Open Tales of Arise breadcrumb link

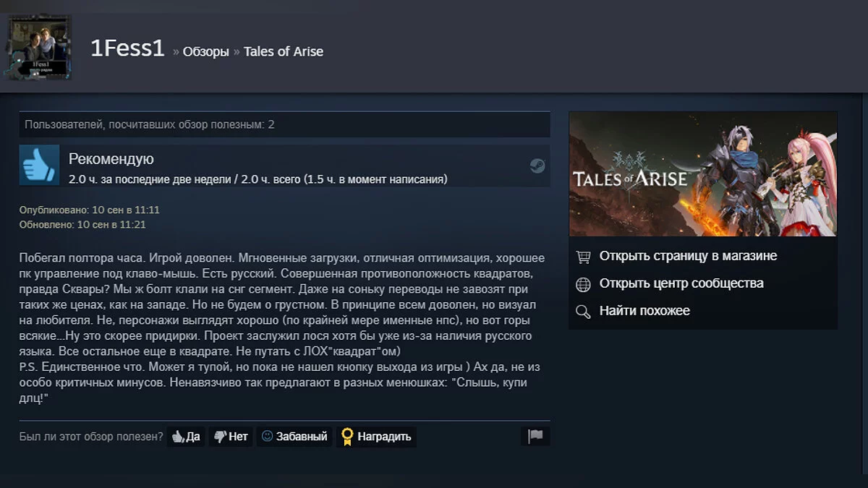(284, 51)
